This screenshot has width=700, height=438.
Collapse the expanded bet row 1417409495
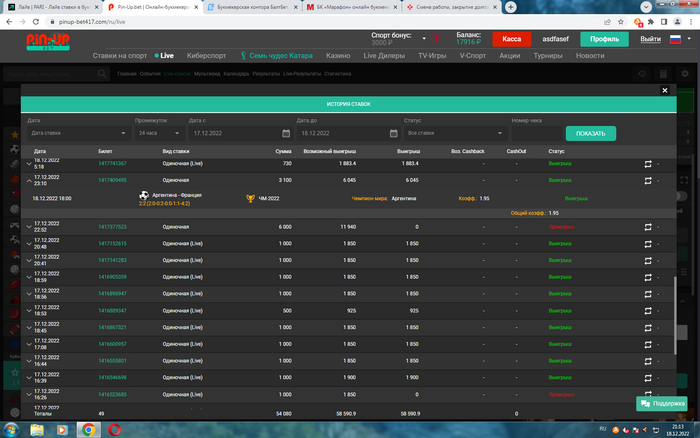click(29, 181)
